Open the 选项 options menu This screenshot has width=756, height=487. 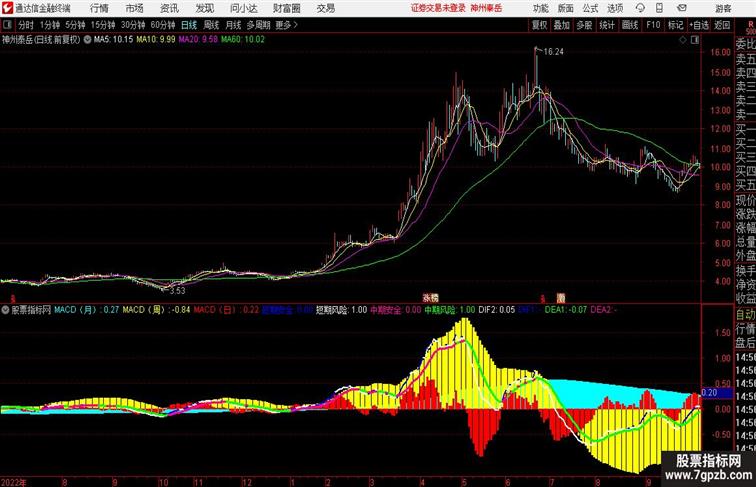point(615,8)
